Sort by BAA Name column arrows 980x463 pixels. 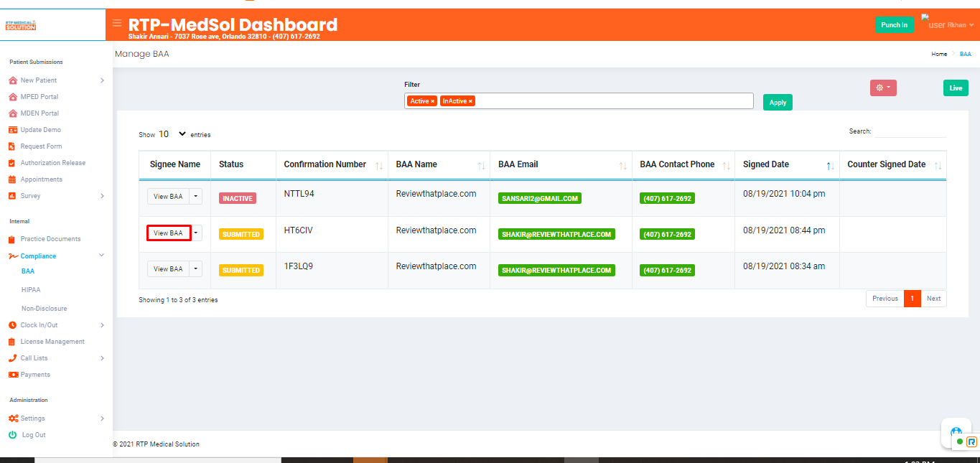tap(481, 165)
